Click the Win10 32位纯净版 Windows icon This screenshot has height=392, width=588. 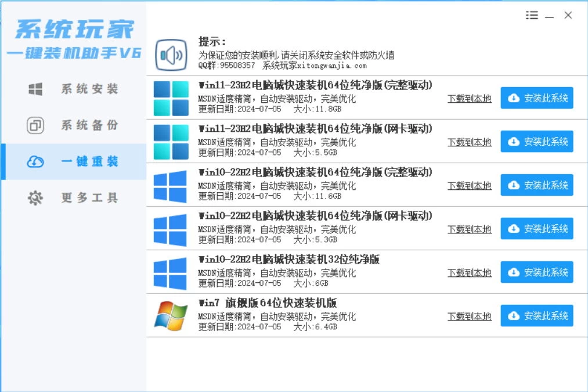pyautogui.click(x=168, y=271)
